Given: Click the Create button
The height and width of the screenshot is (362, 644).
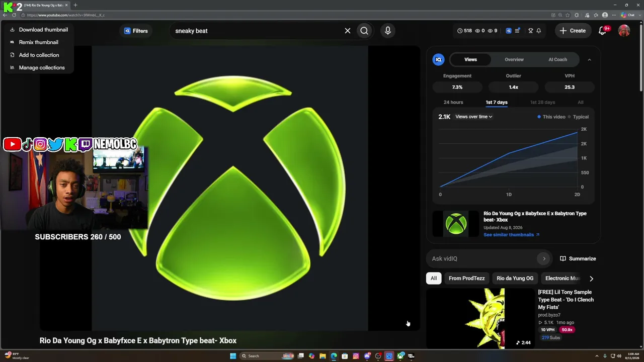Looking at the screenshot, I should [x=573, y=31].
